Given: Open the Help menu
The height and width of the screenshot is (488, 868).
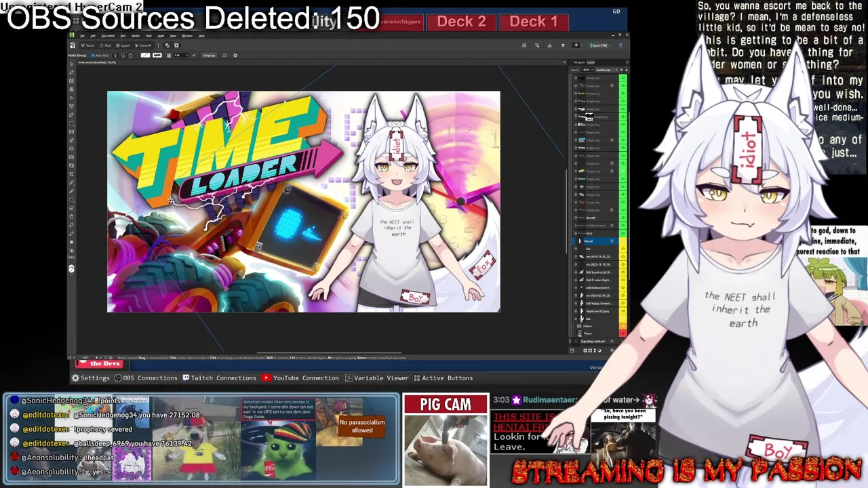Looking at the screenshot, I should (201, 36).
